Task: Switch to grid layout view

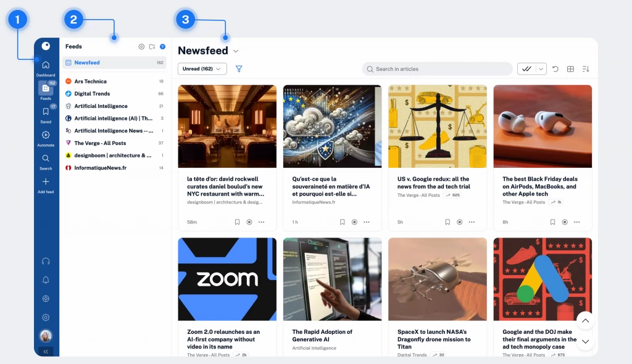Action: pyautogui.click(x=571, y=68)
